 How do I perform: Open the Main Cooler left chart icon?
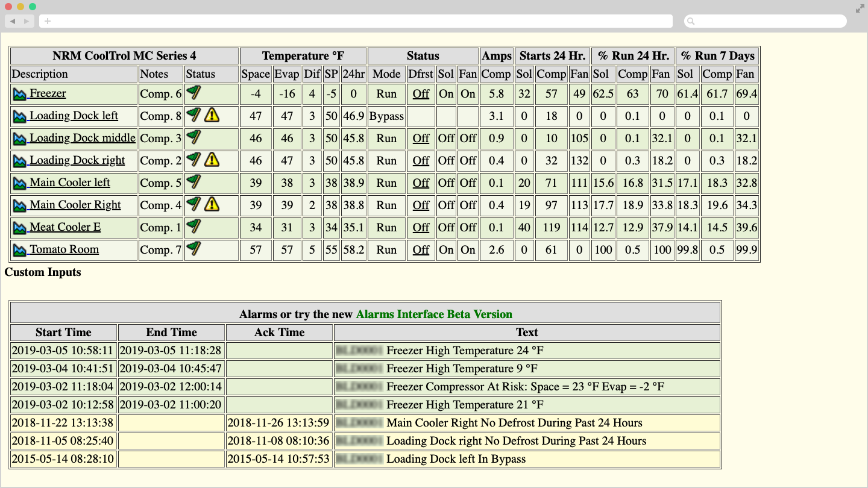coord(20,183)
